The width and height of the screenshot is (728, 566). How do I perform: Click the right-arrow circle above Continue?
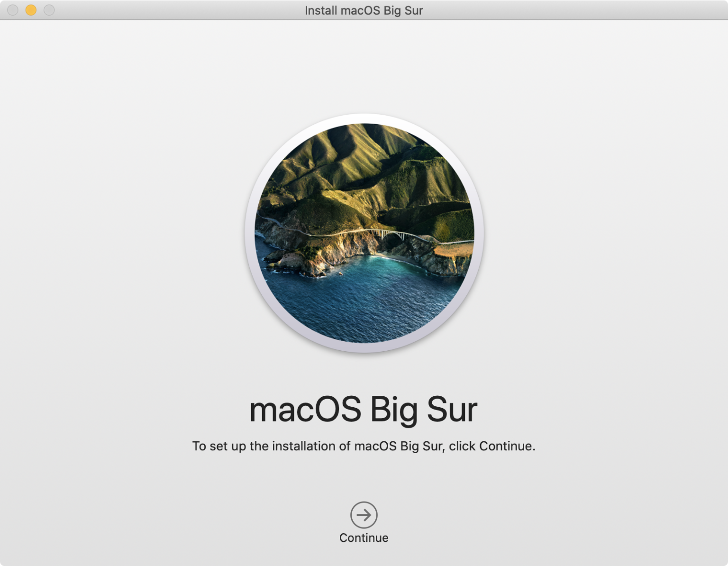[364, 515]
